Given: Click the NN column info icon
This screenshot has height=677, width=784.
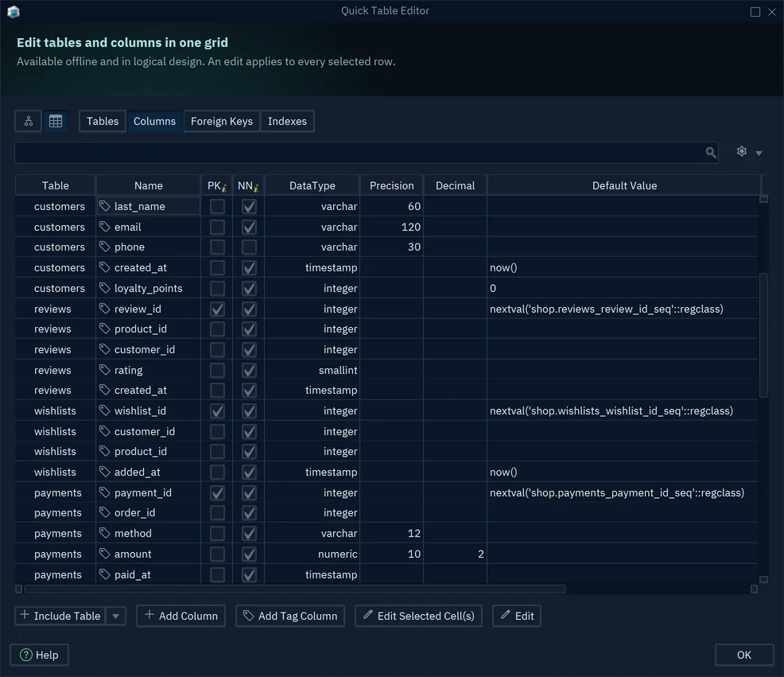Looking at the screenshot, I should point(256,188).
